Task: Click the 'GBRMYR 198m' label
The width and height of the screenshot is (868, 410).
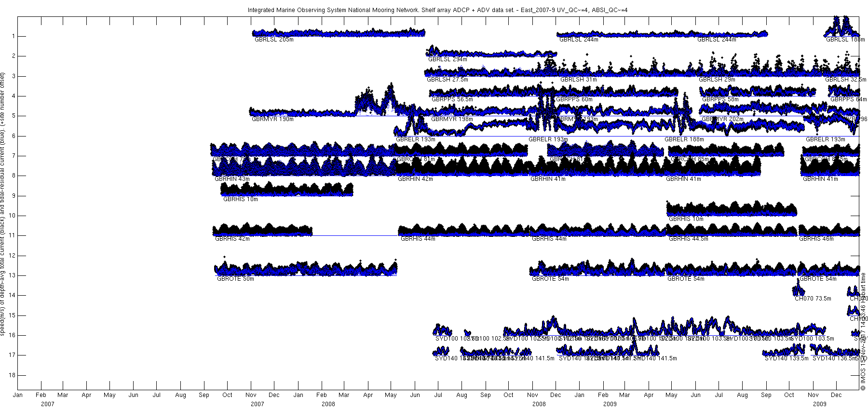Action: point(452,119)
